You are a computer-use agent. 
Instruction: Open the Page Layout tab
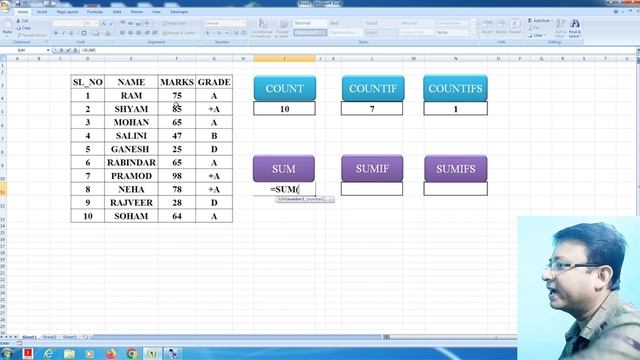[67, 12]
